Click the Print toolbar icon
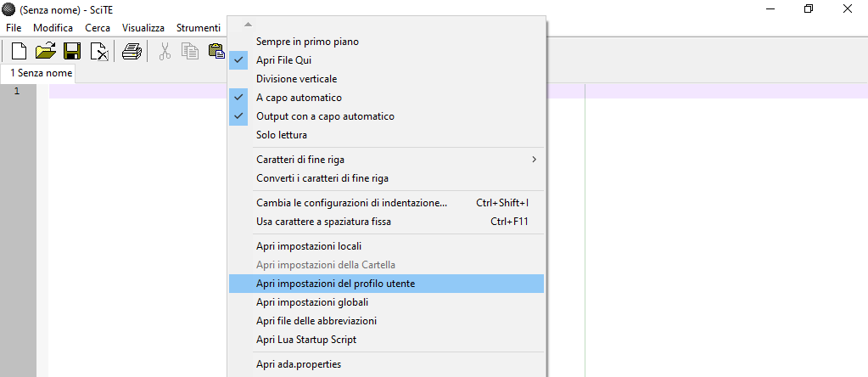 (x=132, y=52)
